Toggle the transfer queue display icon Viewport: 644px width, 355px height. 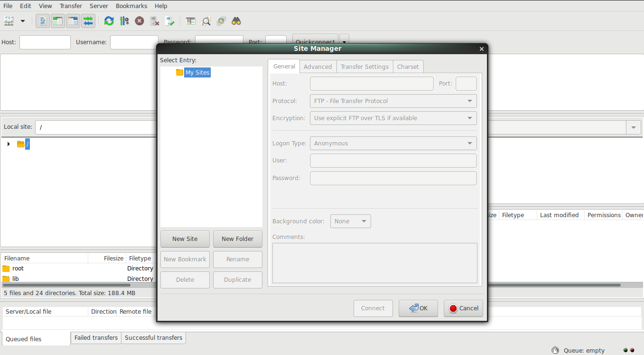[x=88, y=21]
